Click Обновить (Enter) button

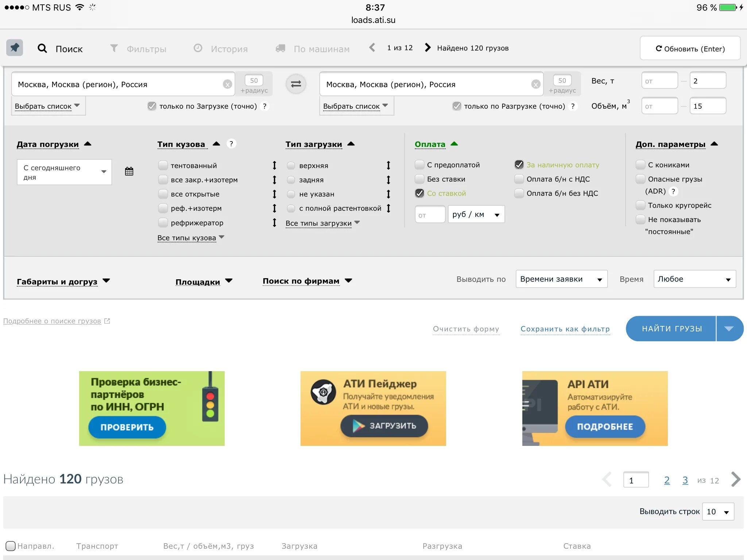coord(690,48)
